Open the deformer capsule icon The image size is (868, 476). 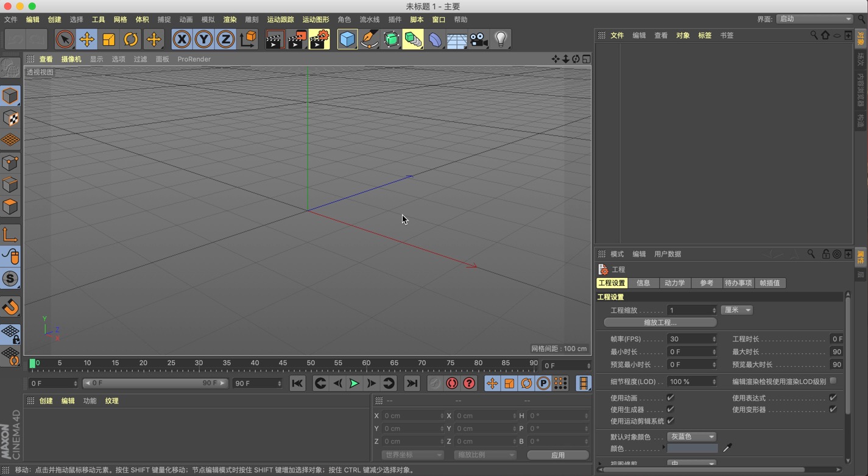point(435,40)
